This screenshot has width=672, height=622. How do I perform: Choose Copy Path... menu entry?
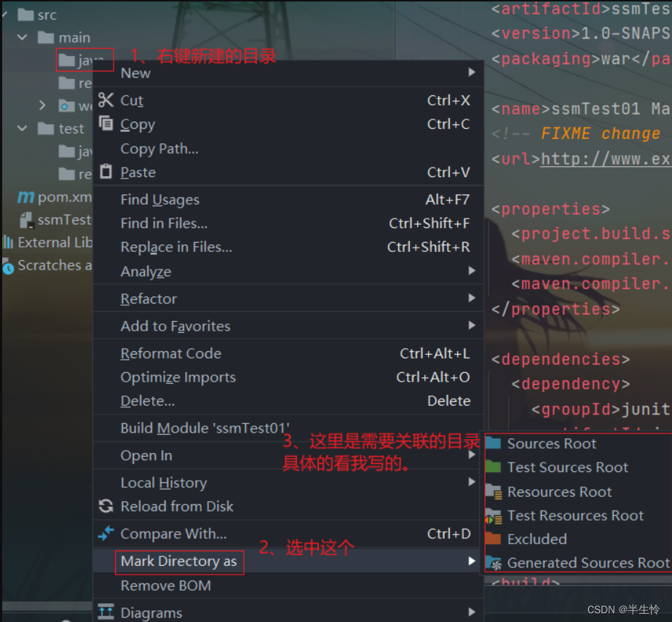pos(288,149)
